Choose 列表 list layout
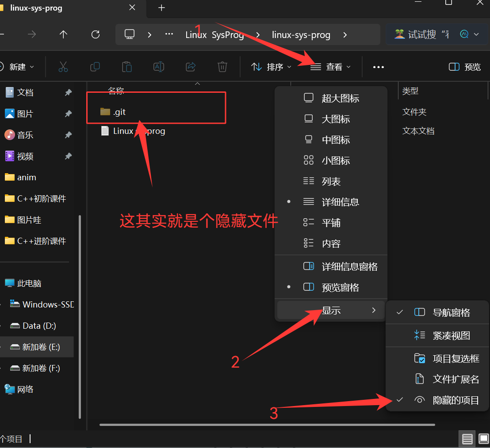Image resolution: width=490 pixels, height=448 pixels. tap(331, 182)
